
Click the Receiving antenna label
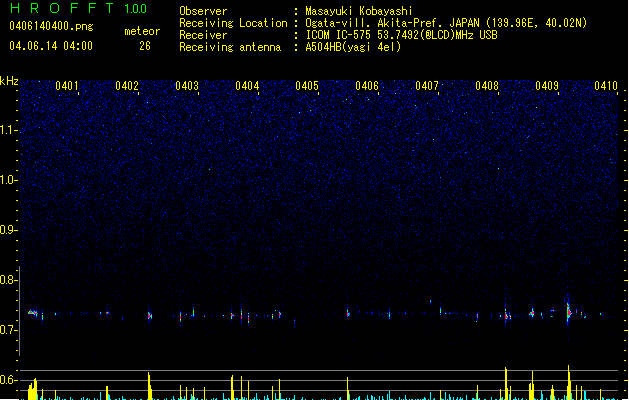click(230, 47)
